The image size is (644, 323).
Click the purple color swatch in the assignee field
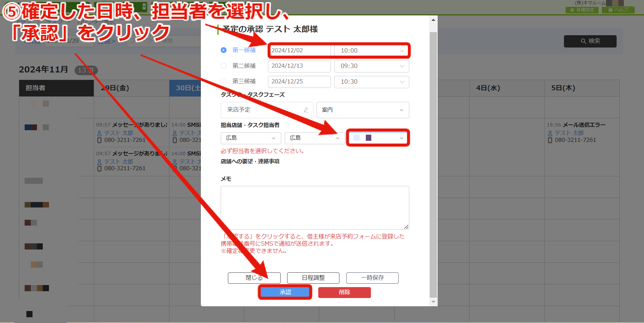click(x=369, y=138)
